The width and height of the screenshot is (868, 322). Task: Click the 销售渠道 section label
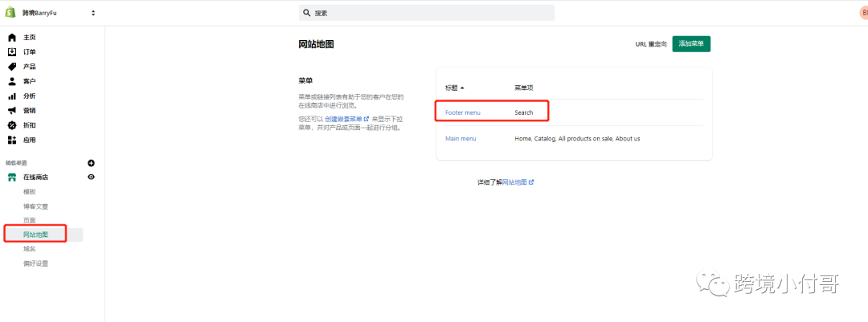click(16, 163)
